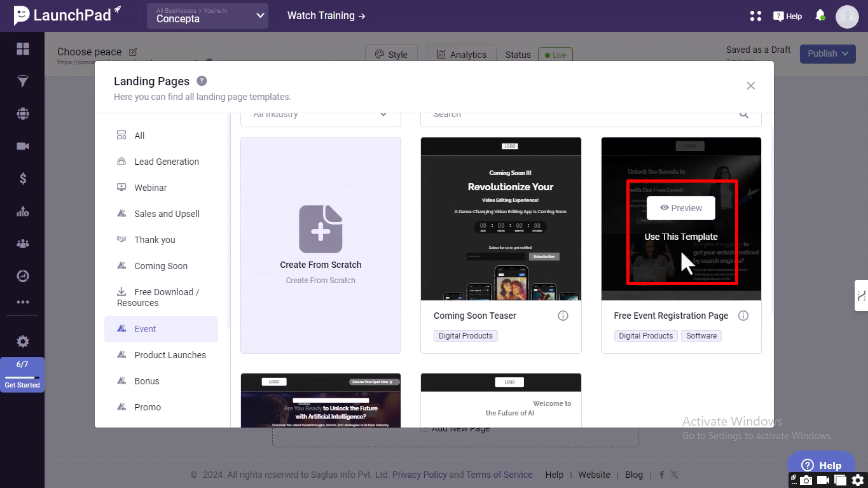Select the Product Launches category
The image size is (868, 488).
click(x=161, y=355)
